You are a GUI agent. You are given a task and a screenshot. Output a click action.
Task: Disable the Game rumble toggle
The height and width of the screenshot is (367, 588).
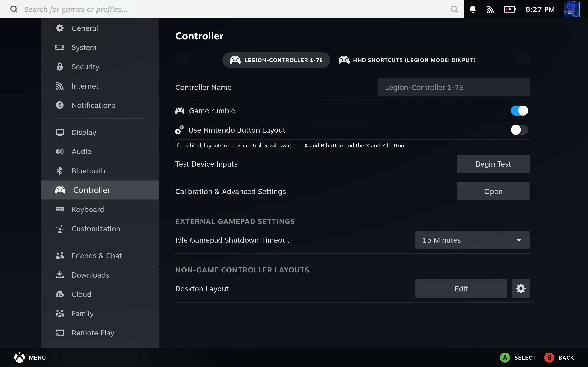click(x=519, y=111)
